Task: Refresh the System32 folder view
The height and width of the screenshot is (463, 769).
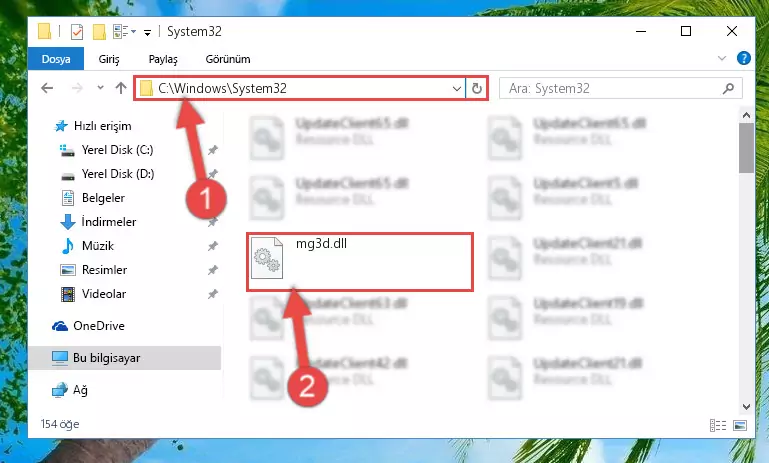Action: (477, 88)
